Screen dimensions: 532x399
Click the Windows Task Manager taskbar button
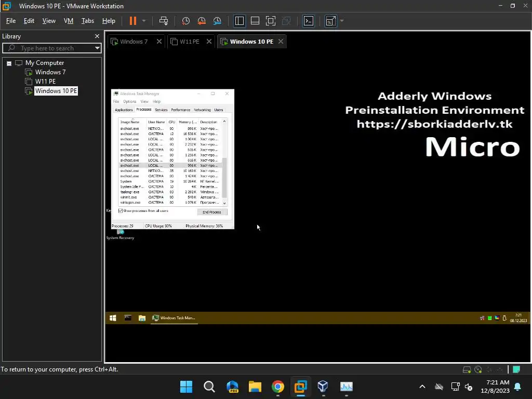[174, 318]
